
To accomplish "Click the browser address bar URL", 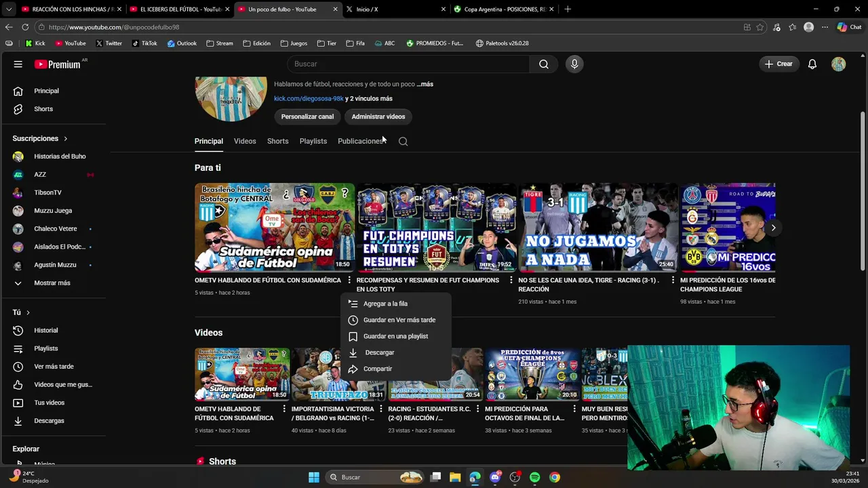I will (114, 27).
